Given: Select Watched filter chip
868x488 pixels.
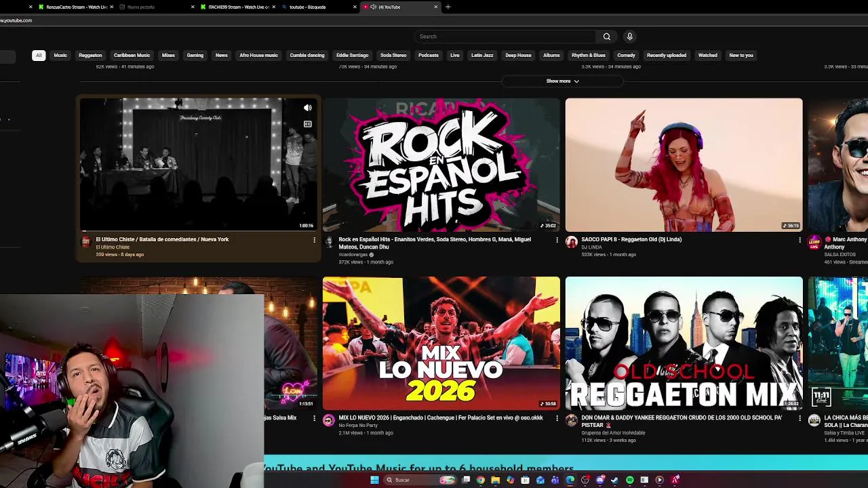Looking at the screenshot, I should tap(707, 56).
